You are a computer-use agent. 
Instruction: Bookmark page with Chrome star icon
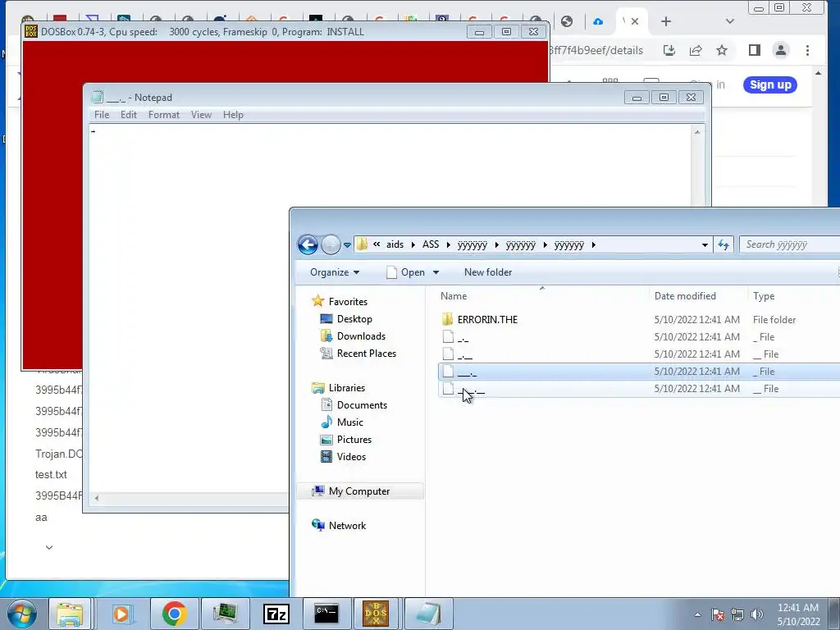coord(722,50)
